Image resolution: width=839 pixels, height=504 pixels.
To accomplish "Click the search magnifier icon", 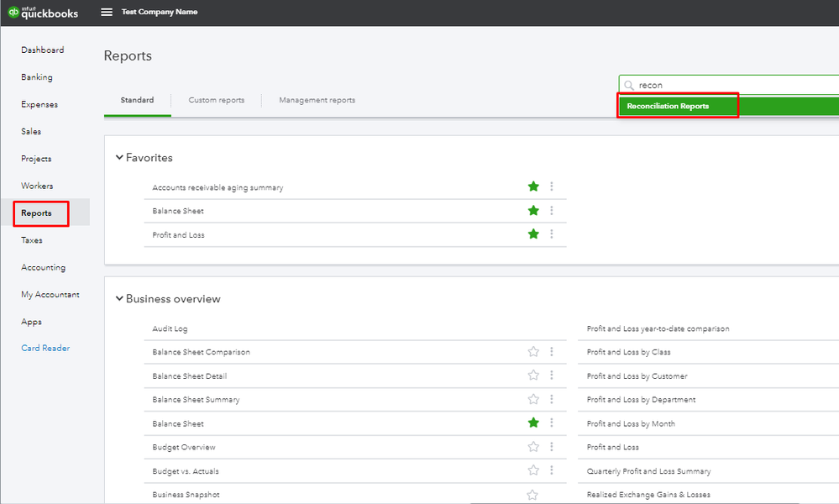I will pos(629,86).
